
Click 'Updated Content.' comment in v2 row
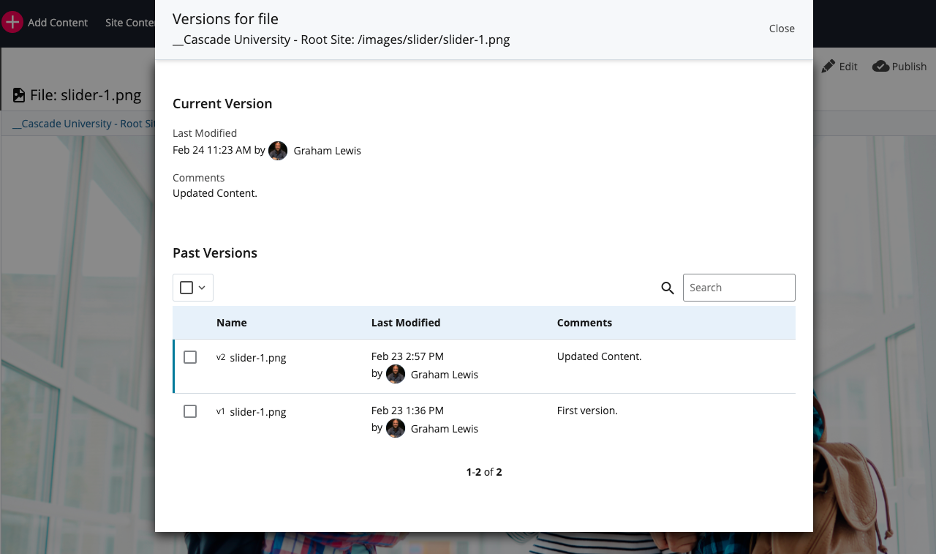click(599, 356)
